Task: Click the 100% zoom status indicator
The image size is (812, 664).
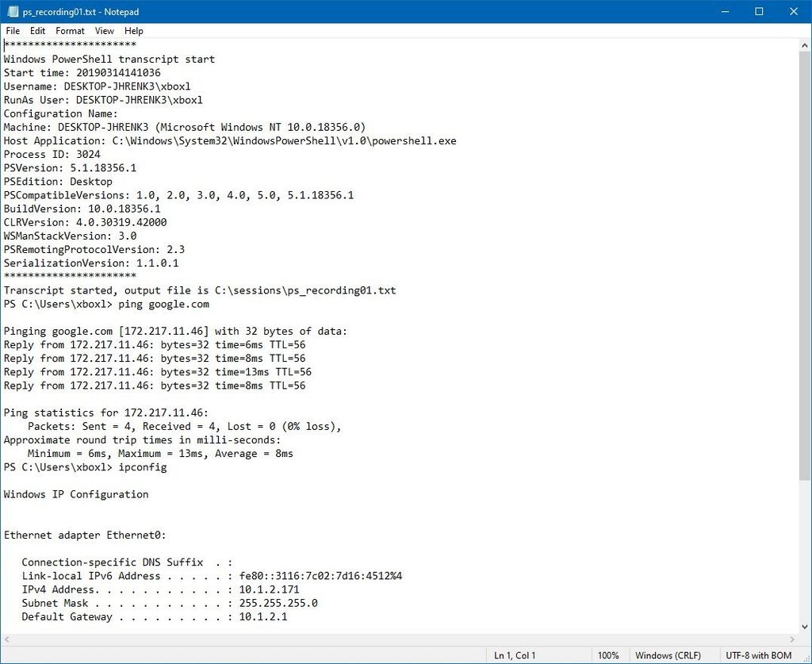Action: tap(608, 655)
